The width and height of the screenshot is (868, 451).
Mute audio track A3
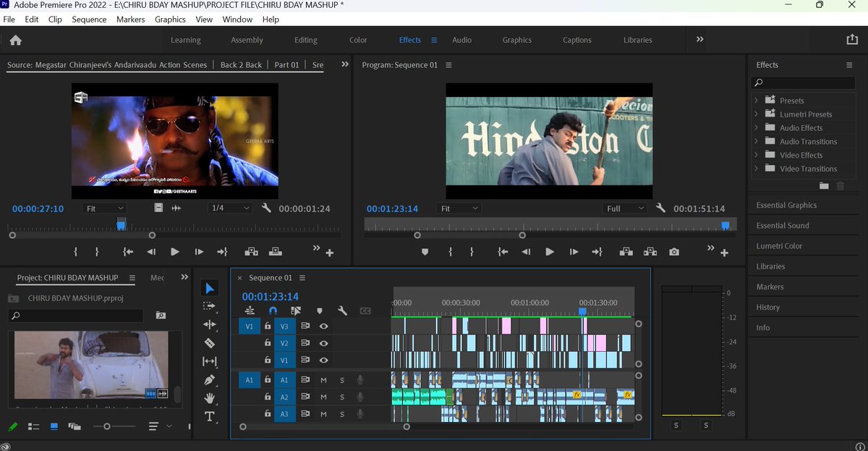pyautogui.click(x=323, y=414)
